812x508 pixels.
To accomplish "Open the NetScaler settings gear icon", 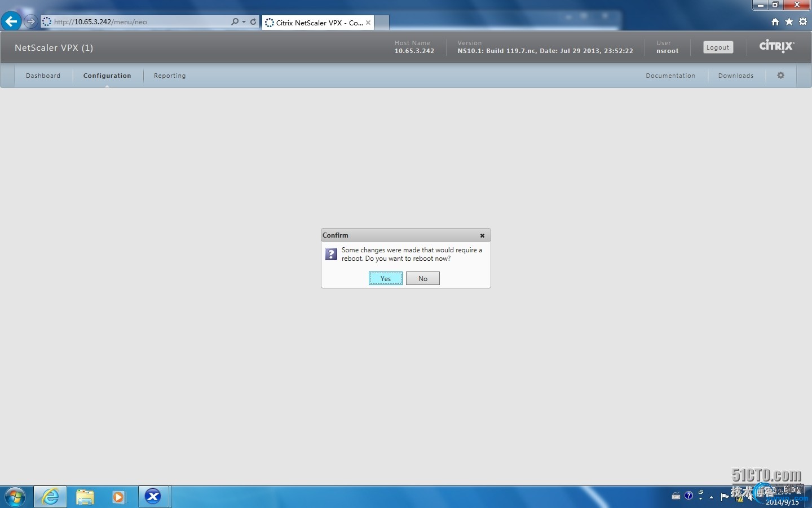I will pyautogui.click(x=781, y=76).
